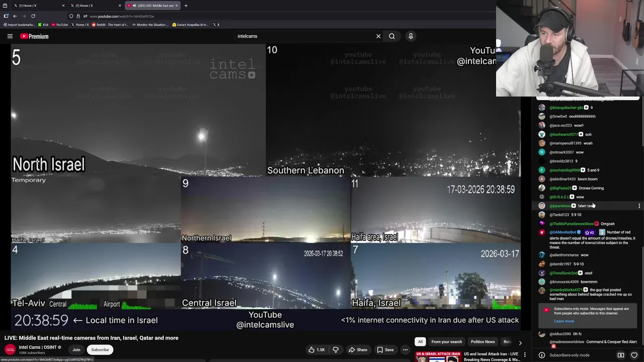Mute the tab via its speaker icon
The image size is (644, 362).
pyautogui.click(x=134, y=6)
